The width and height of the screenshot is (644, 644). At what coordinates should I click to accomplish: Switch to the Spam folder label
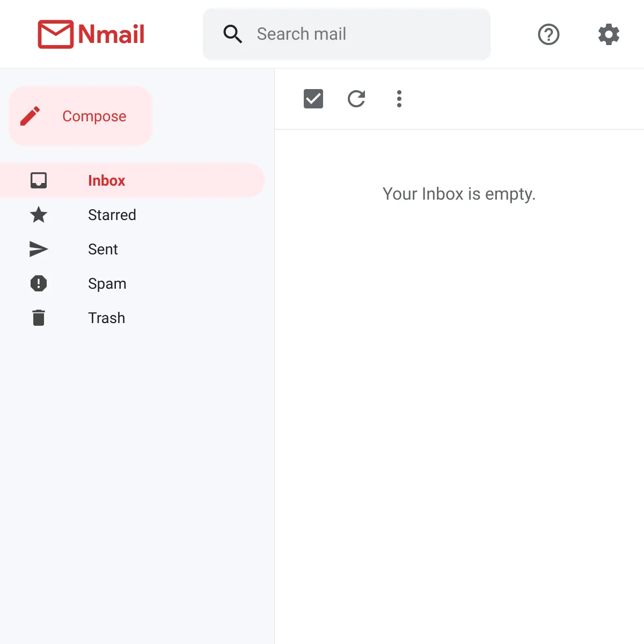pyautogui.click(x=107, y=283)
